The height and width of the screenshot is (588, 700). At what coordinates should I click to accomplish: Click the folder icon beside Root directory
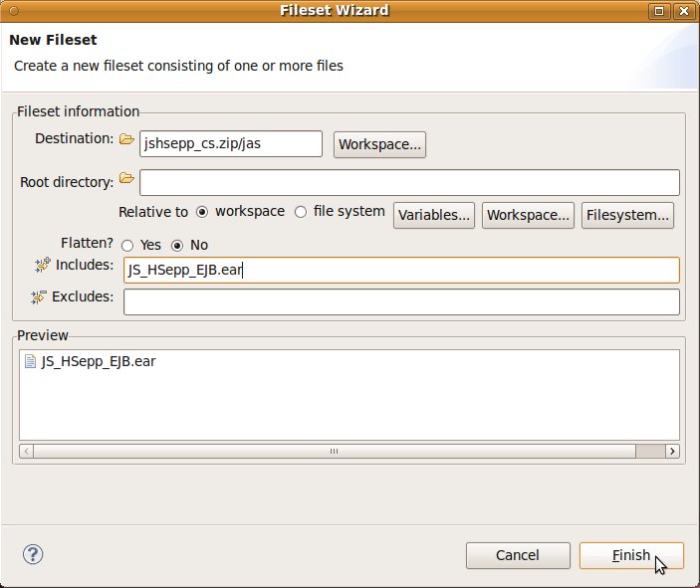pyautogui.click(x=126, y=179)
